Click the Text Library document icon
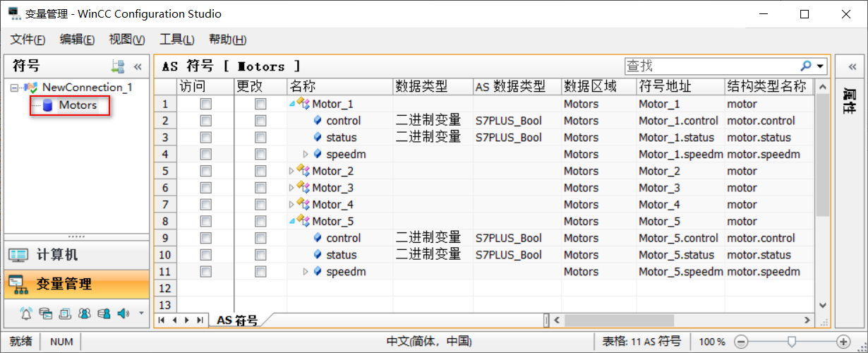This screenshot has height=353, width=868. point(65,313)
